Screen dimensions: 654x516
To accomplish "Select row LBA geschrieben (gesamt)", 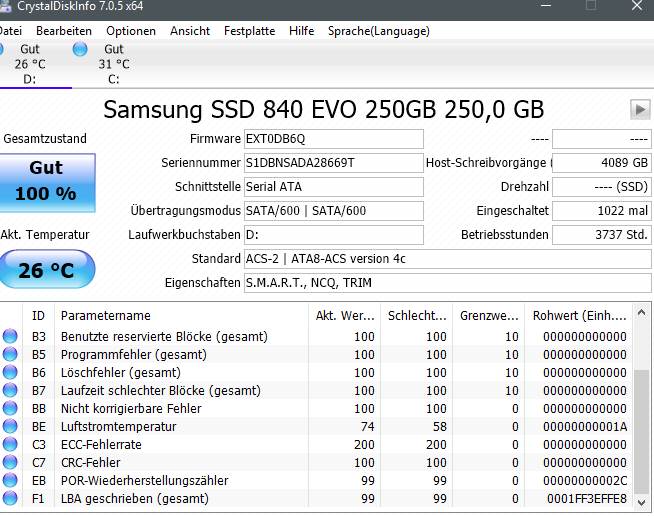I will coord(317,498).
